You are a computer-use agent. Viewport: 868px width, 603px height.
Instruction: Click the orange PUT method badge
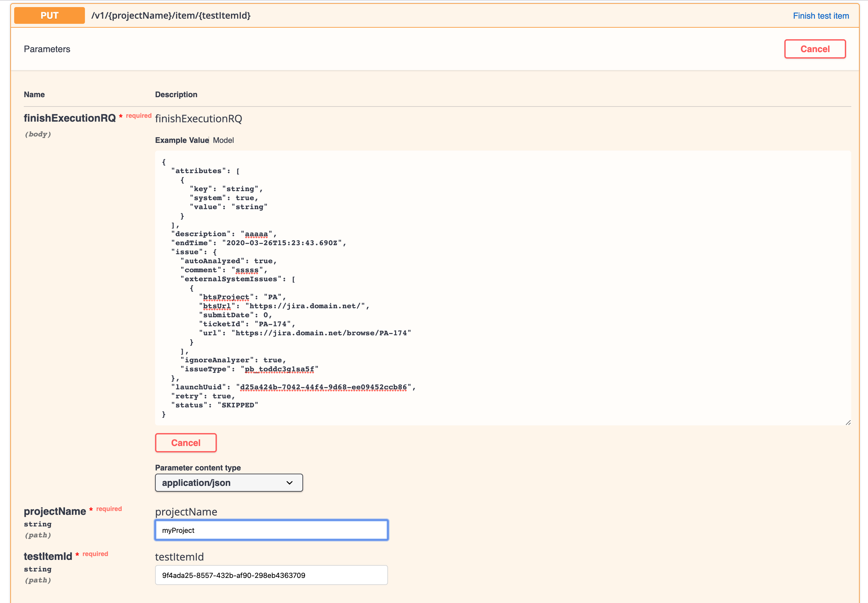click(49, 15)
